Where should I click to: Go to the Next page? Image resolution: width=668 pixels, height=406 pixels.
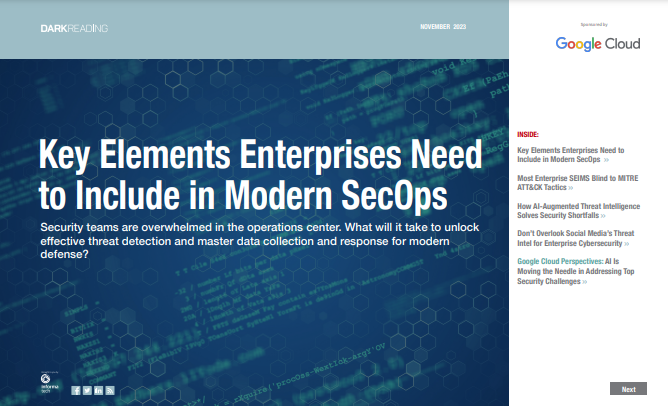coord(628,389)
